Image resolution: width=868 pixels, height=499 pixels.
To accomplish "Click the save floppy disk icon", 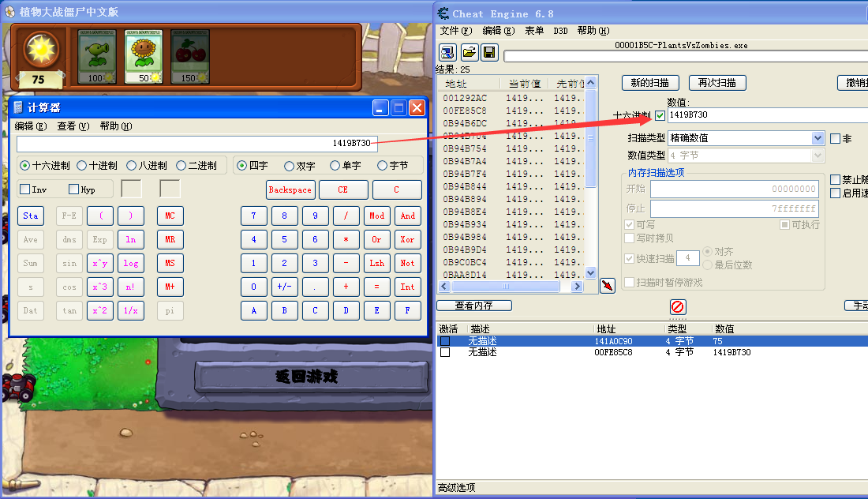I will (489, 53).
